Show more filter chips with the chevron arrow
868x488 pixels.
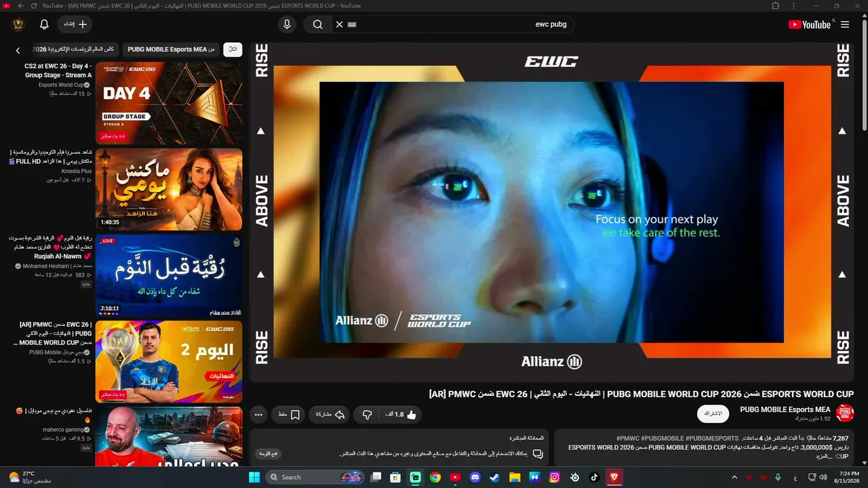(x=18, y=50)
